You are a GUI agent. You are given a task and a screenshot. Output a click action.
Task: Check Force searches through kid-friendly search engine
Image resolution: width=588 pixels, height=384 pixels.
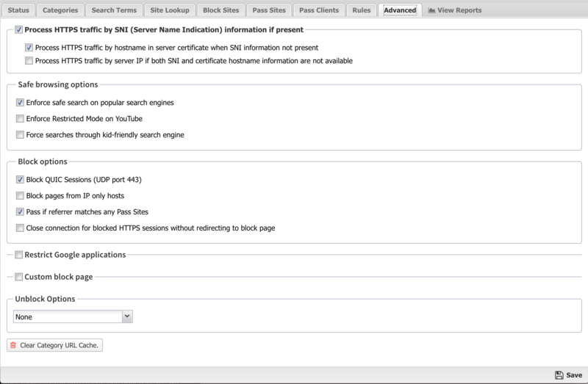(x=19, y=135)
